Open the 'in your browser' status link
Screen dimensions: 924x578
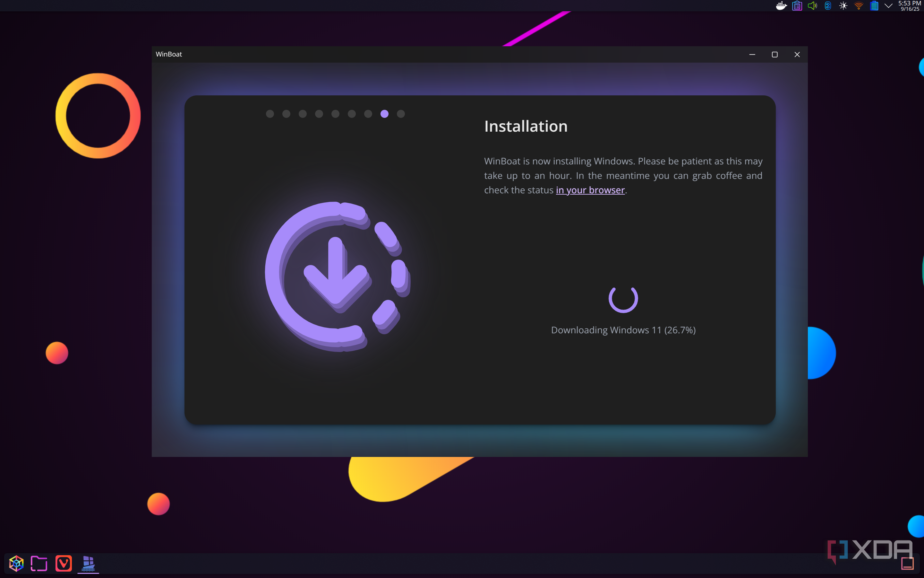590,190
